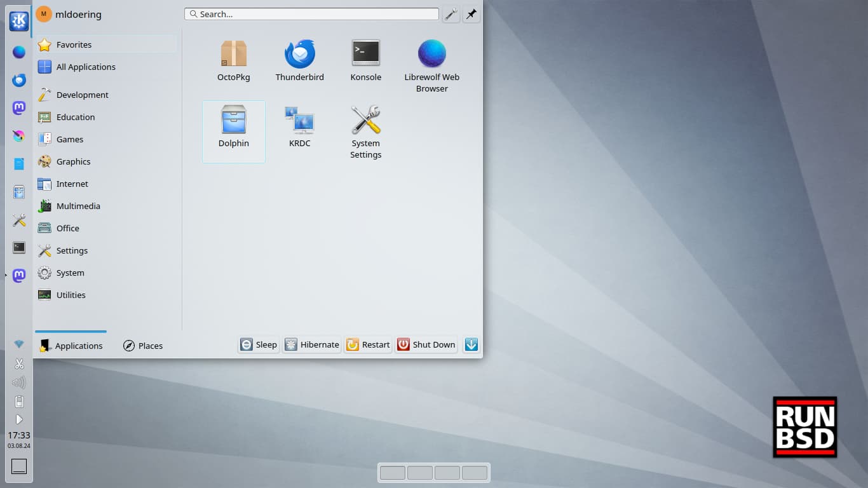This screenshot has height=488, width=868.
Task: Click the battery tray icon
Action: (x=19, y=401)
